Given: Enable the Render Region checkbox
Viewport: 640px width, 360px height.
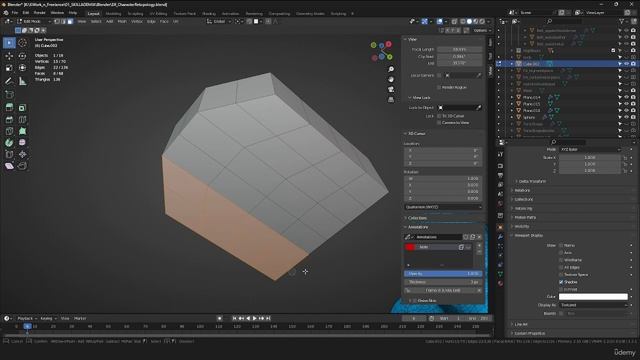Looking at the screenshot, I should tap(439, 87).
